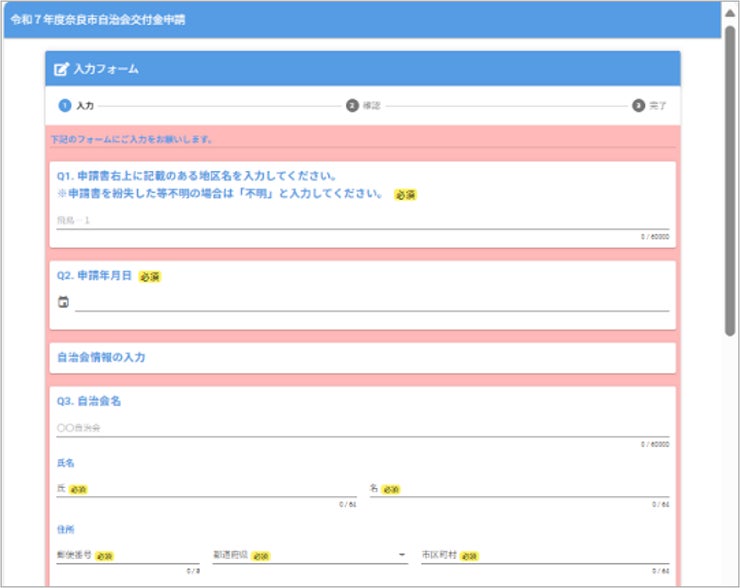Focus the 郵便番号 postal code field
The height and width of the screenshot is (588, 740).
click(x=128, y=556)
